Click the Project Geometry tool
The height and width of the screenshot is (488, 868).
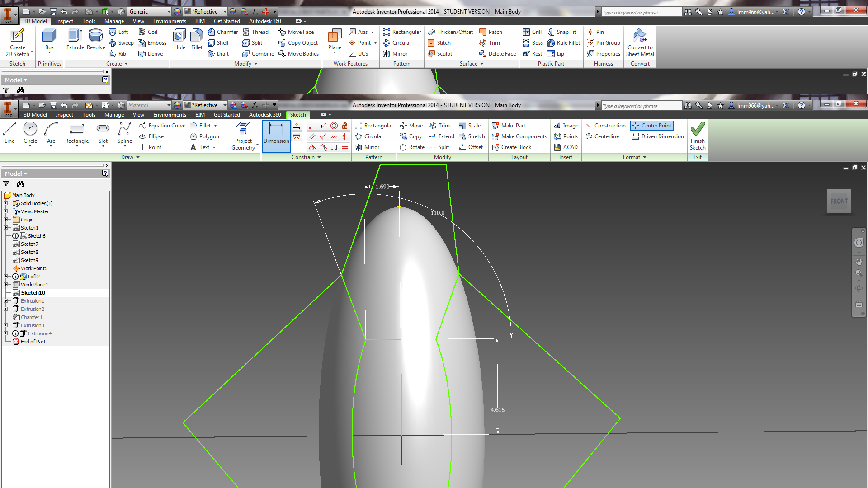pos(243,136)
